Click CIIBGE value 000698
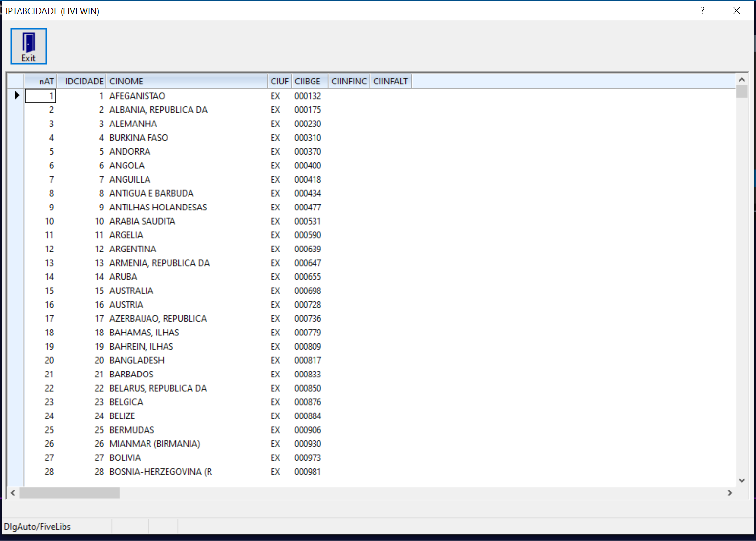The height and width of the screenshot is (541, 756). [x=308, y=291]
